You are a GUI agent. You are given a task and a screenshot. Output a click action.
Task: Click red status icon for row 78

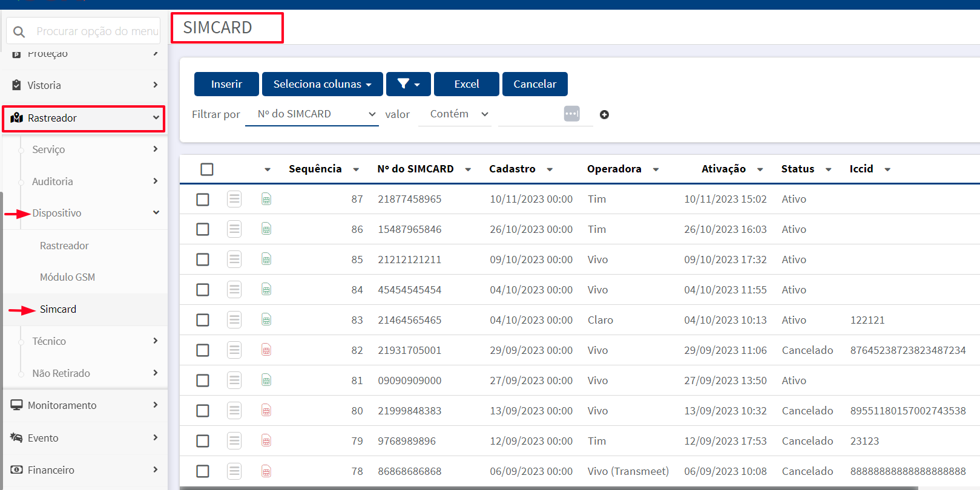[266, 471]
